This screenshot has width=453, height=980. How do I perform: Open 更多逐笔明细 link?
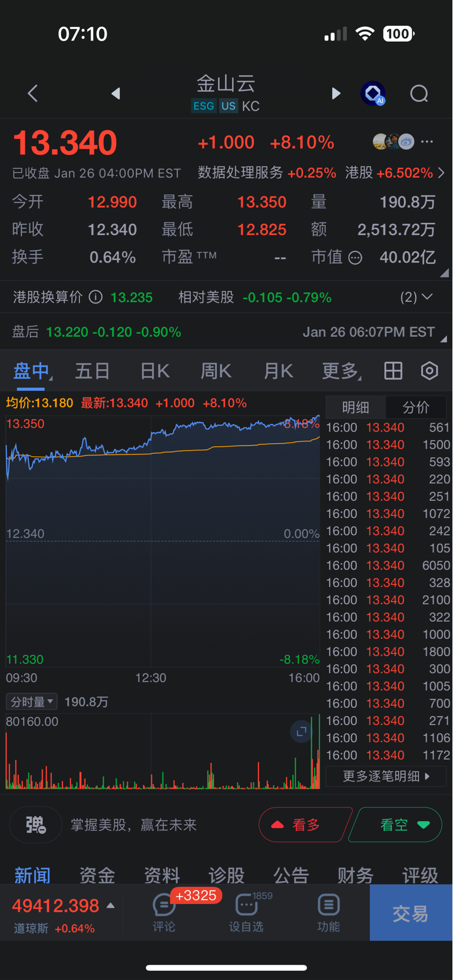pos(386,776)
